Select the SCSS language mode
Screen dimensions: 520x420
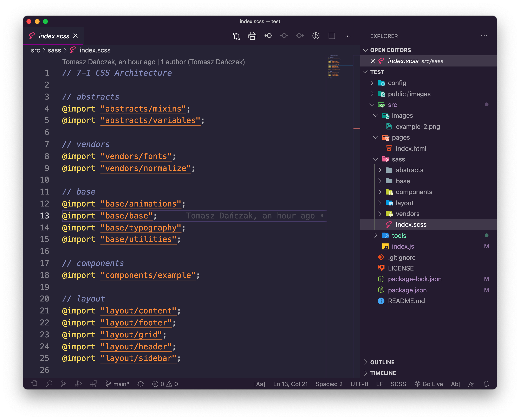[x=398, y=384]
